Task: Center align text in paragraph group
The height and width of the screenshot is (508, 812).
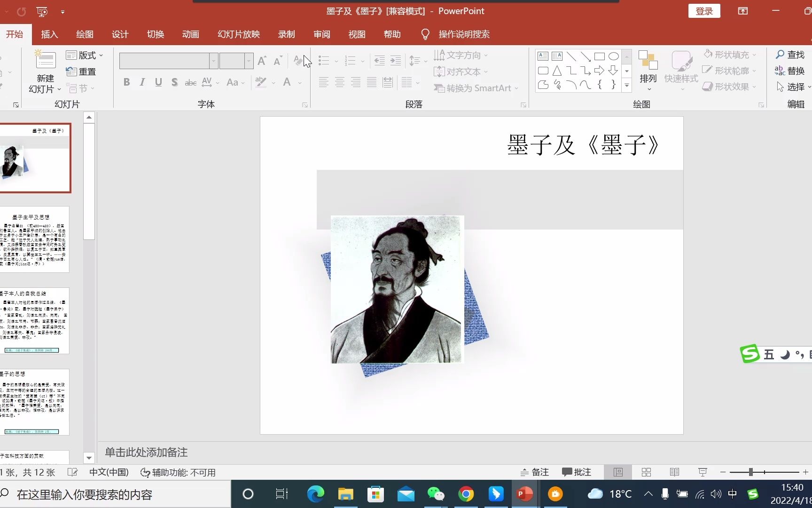Action: pyautogui.click(x=339, y=82)
